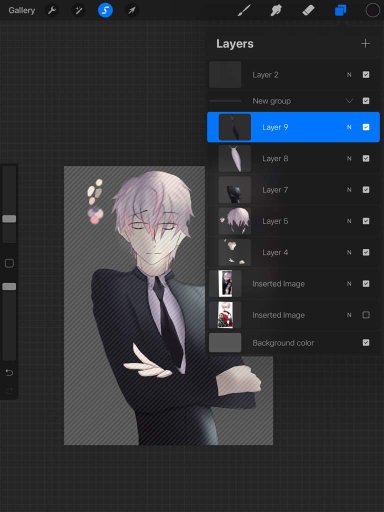The height and width of the screenshot is (512, 384).
Task: Open blend mode N for Layer 9
Action: click(349, 127)
